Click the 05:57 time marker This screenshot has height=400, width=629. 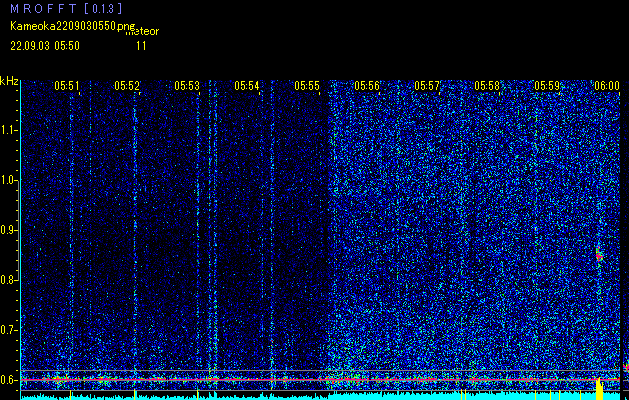coord(427,86)
